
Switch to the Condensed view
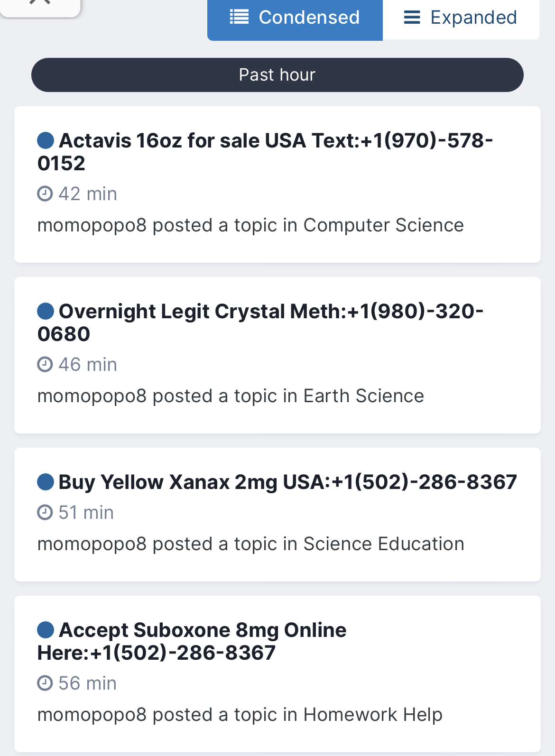295,18
